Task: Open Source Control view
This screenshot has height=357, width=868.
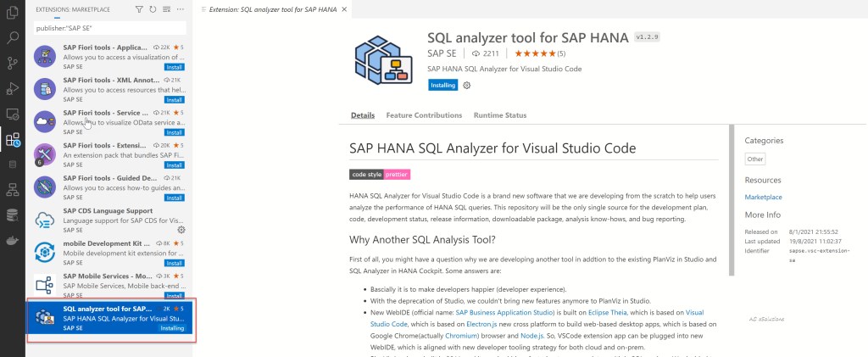Action: pyautogui.click(x=13, y=64)
